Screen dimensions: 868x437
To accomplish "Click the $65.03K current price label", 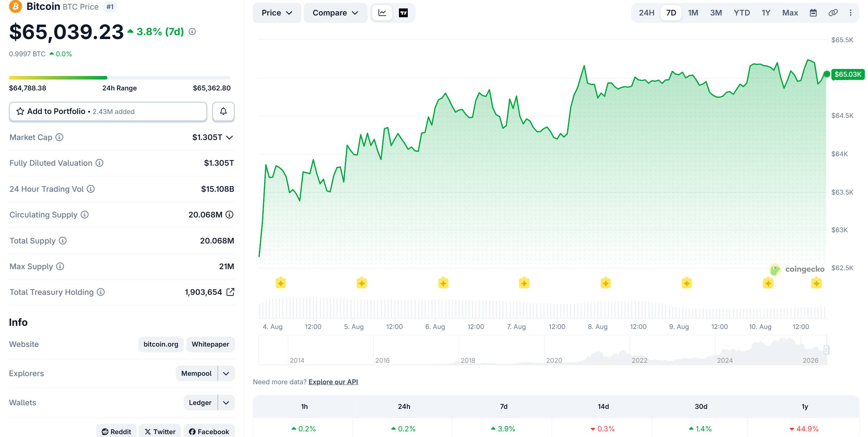I will (x=848, y=75).
